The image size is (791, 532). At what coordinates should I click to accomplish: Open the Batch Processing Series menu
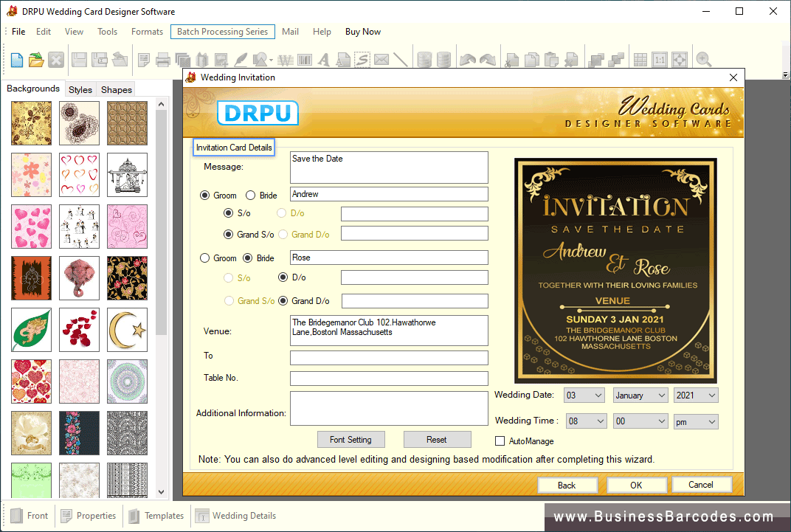(223, 32)
